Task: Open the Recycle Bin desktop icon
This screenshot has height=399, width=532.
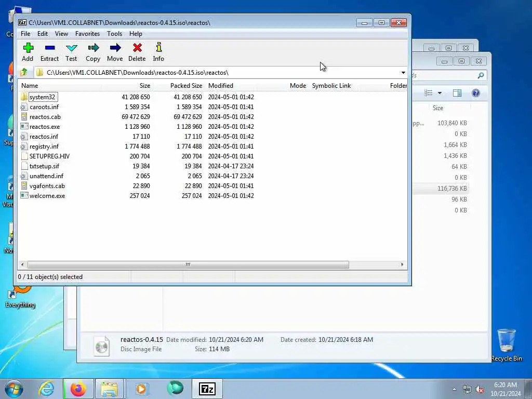Action: pos(507,345)
